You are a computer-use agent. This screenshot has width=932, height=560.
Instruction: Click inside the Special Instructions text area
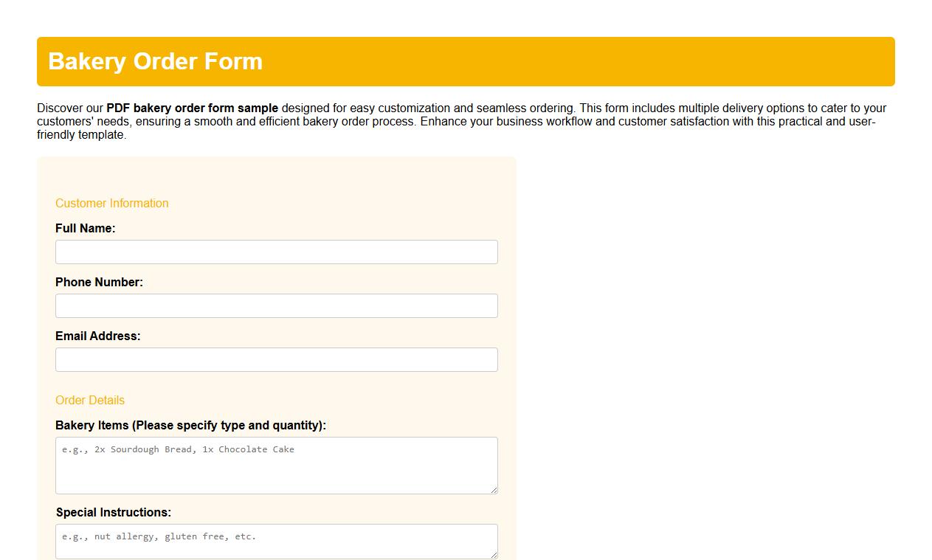[276, 541]
